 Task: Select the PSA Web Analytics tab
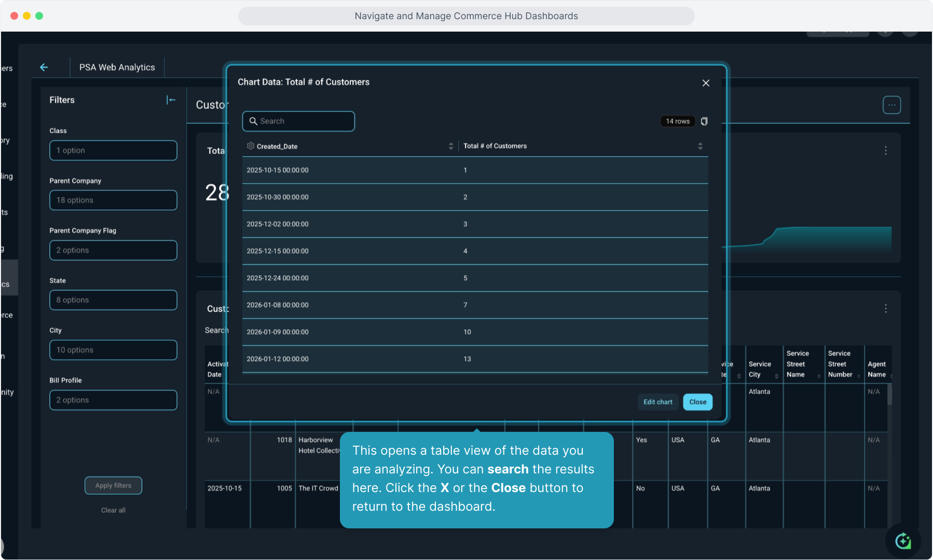[117, 67]
